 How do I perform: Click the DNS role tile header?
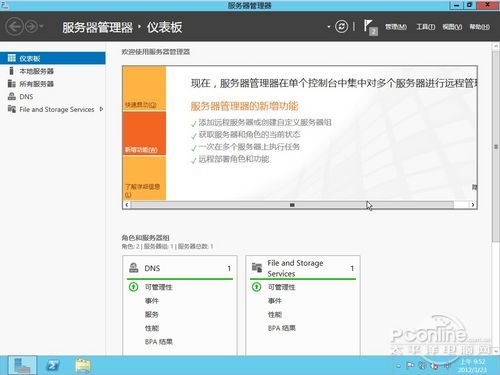click(x=180, y=268)
